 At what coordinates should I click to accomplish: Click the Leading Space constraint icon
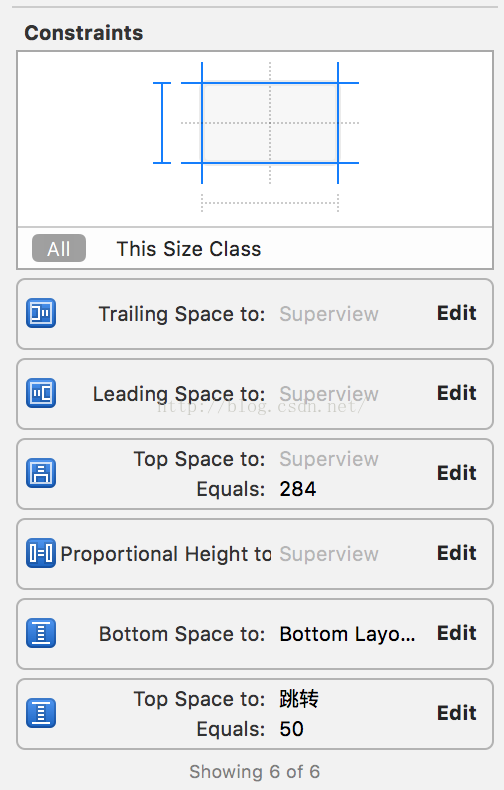coord(41,393)
